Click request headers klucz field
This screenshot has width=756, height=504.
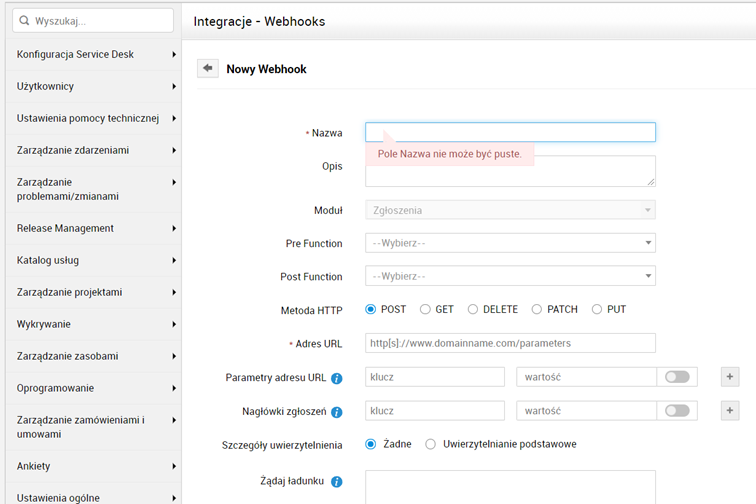coord(435,410)
